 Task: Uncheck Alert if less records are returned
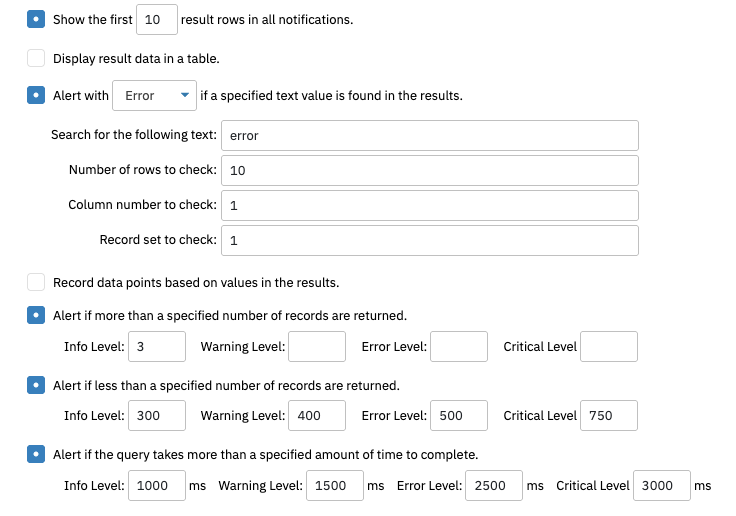[x=36, y=385]
